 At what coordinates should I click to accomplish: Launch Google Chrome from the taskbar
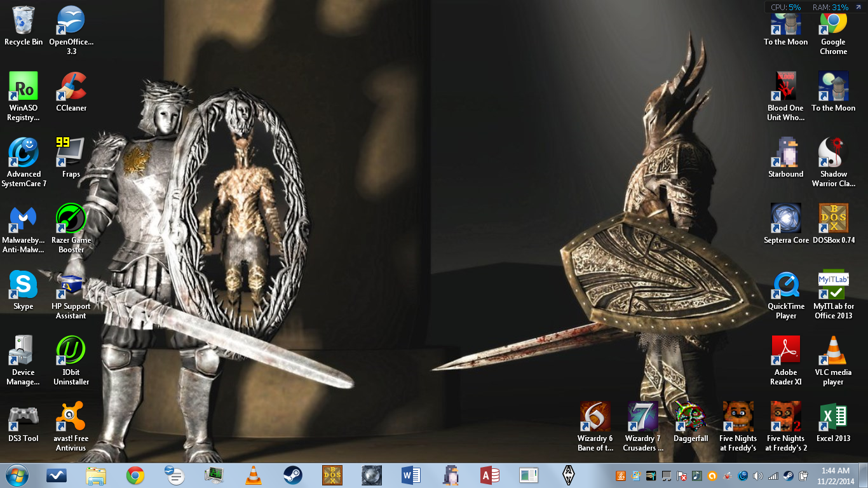135,475
